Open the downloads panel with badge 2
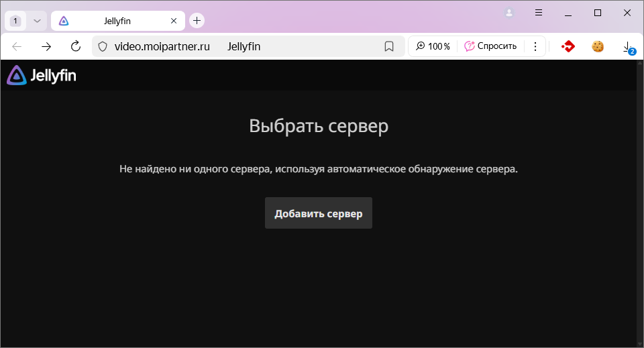The width and height of the screenshot is (644, 348). [627, 46]
